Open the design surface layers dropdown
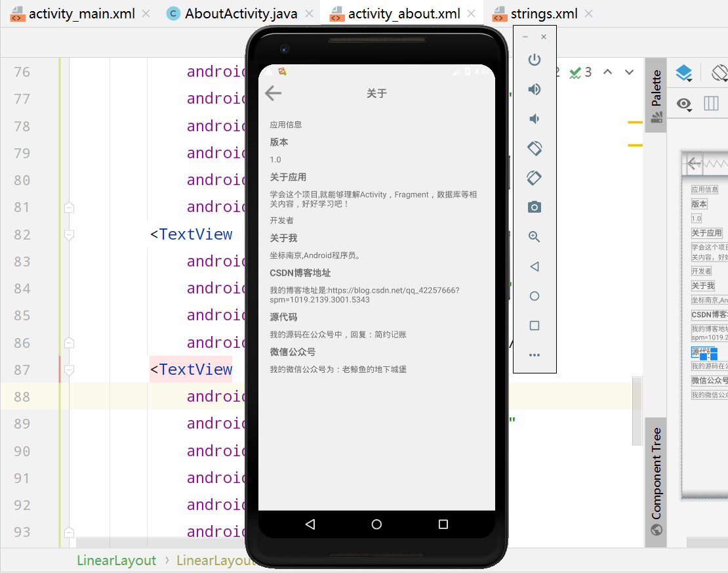This screenshot has height=573, width=728. click(x=684, y=74)
